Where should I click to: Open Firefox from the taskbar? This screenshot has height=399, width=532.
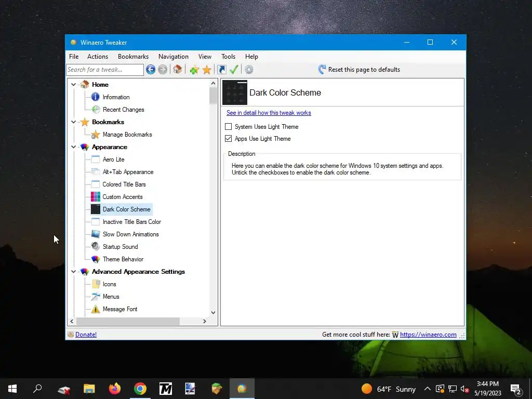[x=115, y=389]
